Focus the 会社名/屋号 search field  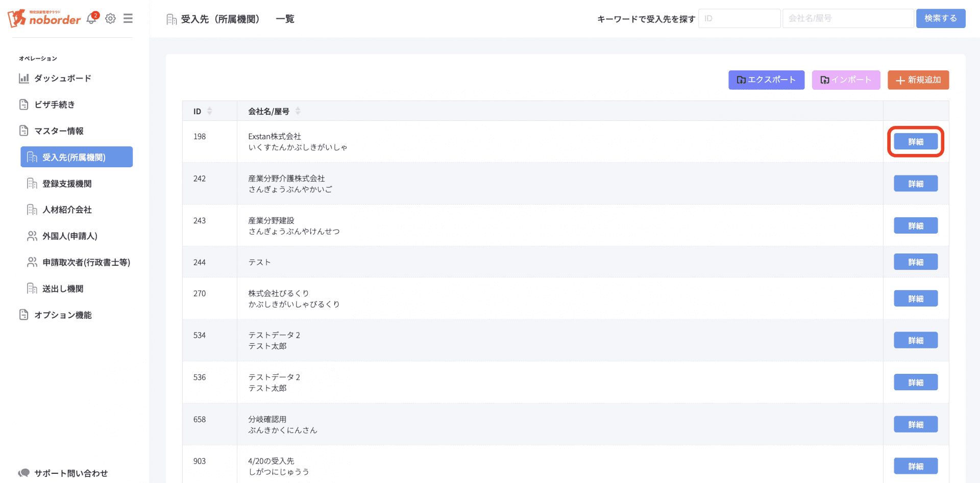pos(848,18)
